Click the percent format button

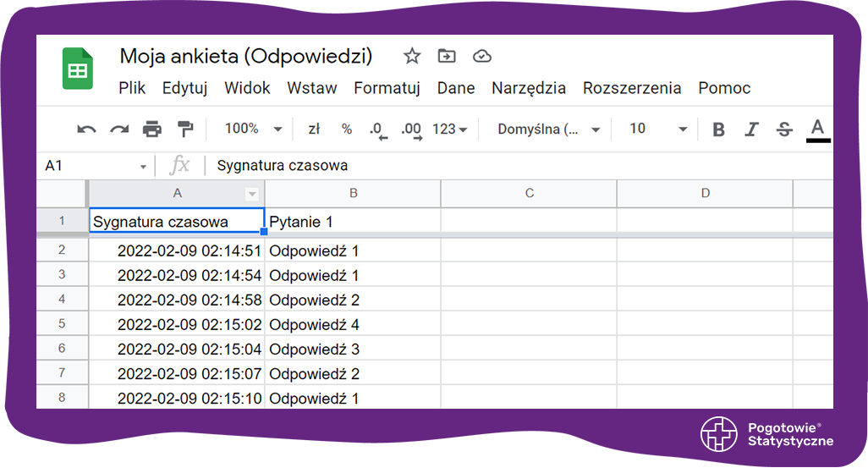click(x=347, y=129)
